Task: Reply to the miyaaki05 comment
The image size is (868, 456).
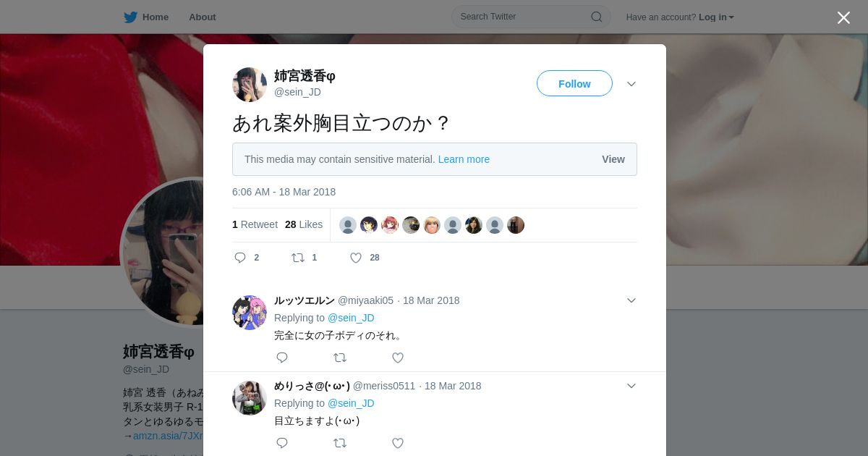Action: click(282, 358)
